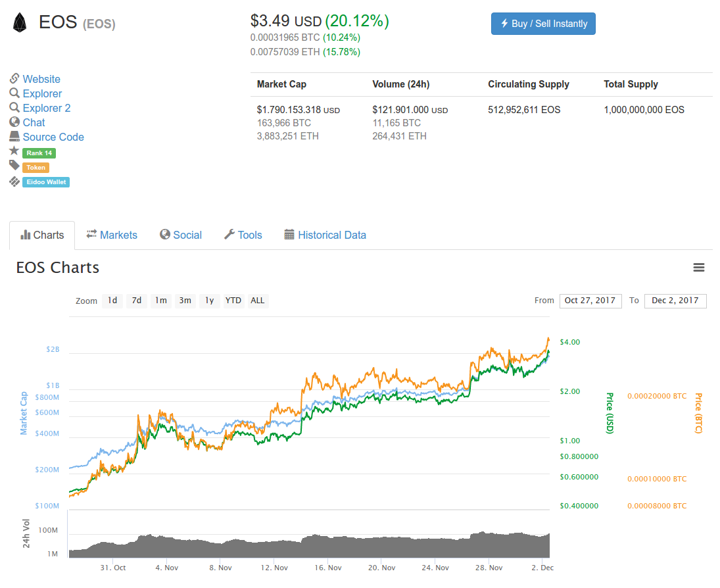Click the (20.12%) change percentage

point(357,21)
